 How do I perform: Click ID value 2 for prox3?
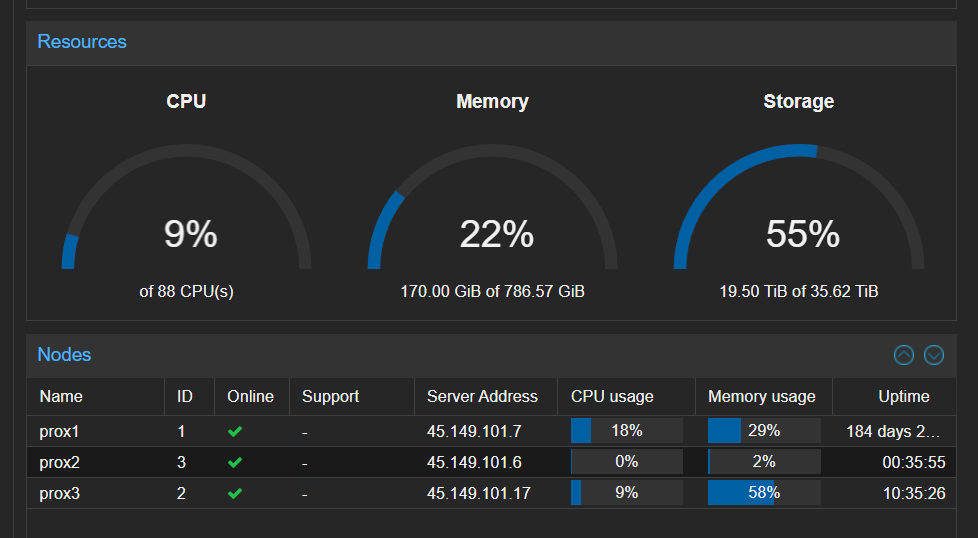[182, 494]
